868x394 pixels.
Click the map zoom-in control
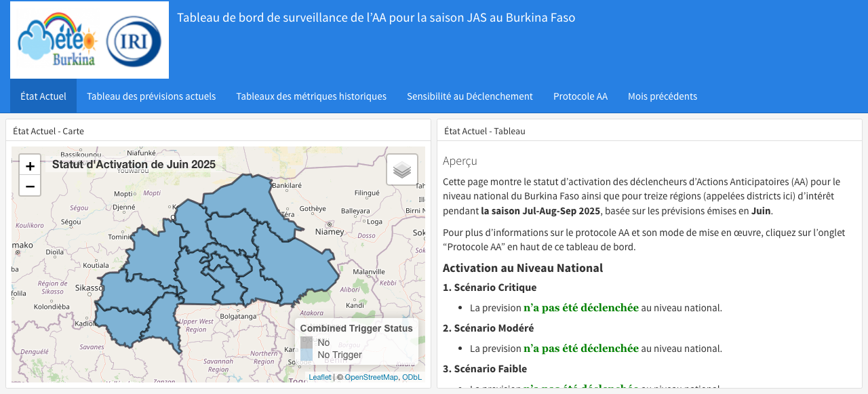click(x=29, y=165)
